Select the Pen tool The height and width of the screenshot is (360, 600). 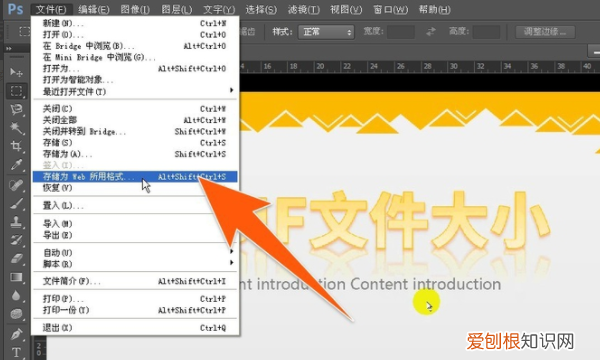(x=16, y=334)
